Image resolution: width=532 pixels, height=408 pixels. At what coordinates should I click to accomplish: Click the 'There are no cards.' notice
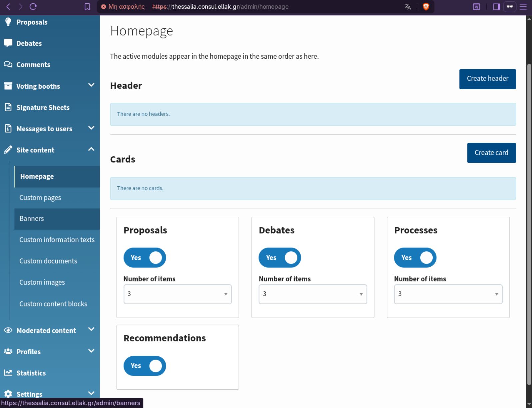pos(313,189)
